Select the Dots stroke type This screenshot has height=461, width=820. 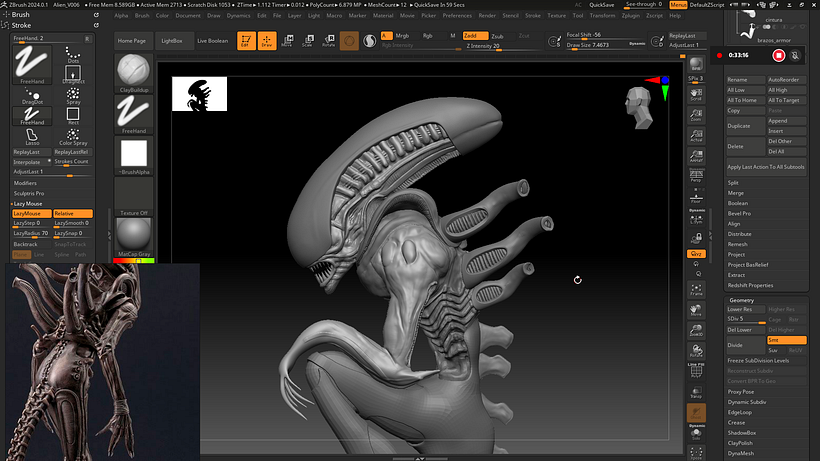click(x=73, y=54)
